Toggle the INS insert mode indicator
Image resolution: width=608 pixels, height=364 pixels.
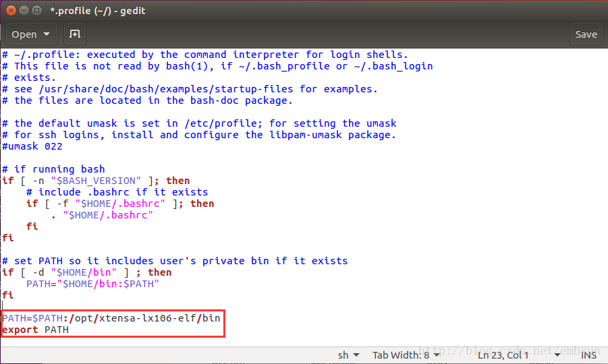pos(588,355)
